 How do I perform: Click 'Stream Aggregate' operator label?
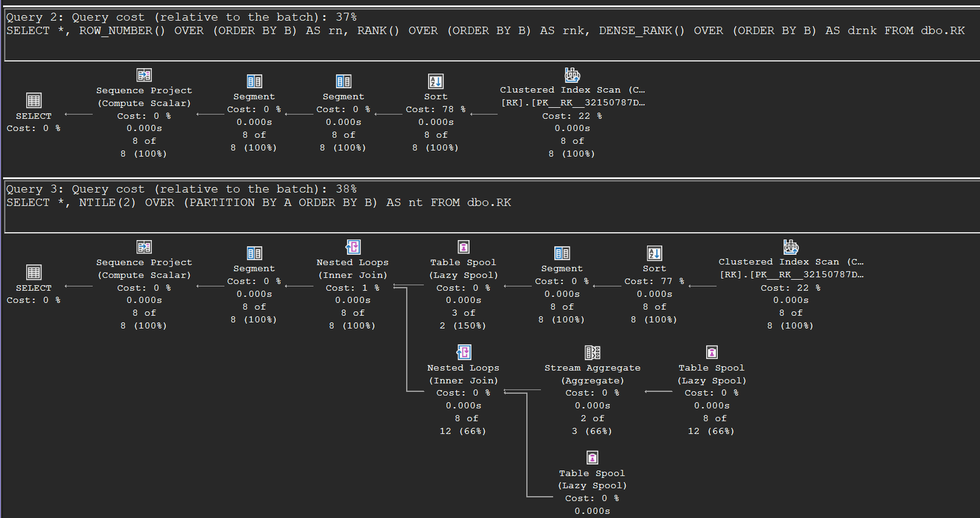point(592,368)
